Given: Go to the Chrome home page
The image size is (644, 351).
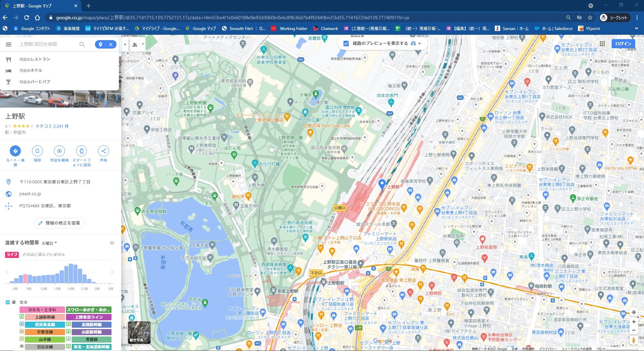Looking at the screenshot, I should pyautogui.click(x=37, y=18).
